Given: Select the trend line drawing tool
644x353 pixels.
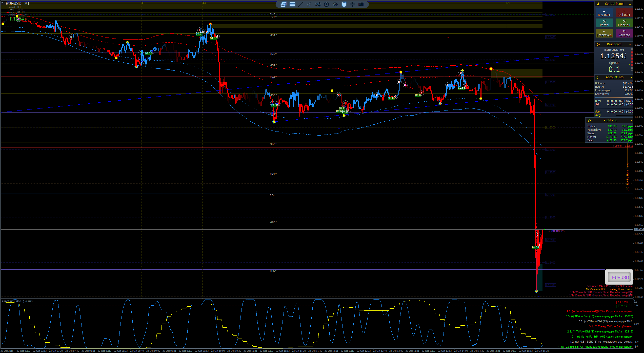Looking at the screenshot, I should (x=301, y=4).
